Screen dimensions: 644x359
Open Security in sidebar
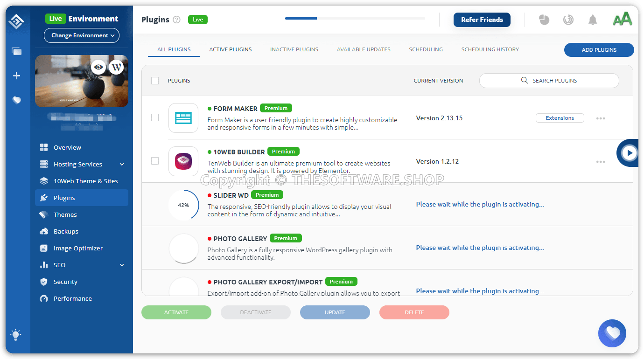(82, 282)
